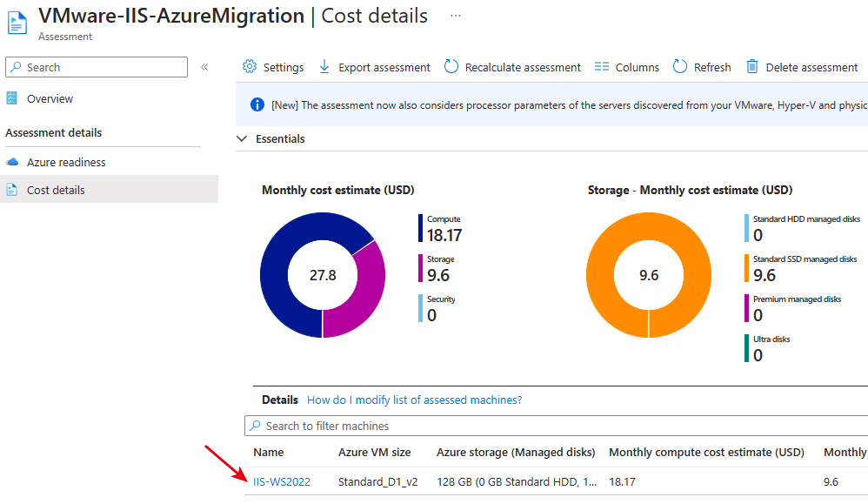Click the Refresh icon
The image size is (868, 504).
click(x=680, y=66)
